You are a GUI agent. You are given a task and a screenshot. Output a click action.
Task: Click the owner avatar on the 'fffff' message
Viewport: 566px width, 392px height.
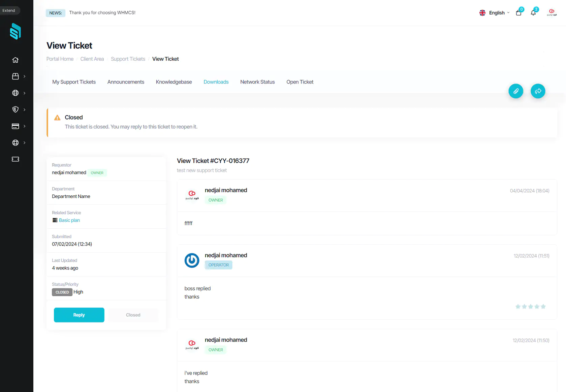click(192, 195)
